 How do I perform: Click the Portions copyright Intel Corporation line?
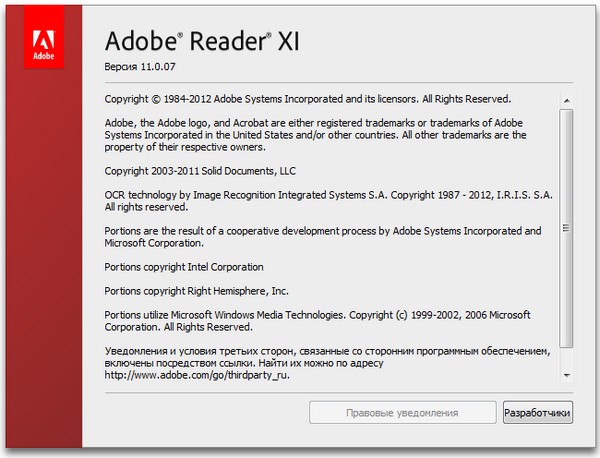click(x=184, y=267)
